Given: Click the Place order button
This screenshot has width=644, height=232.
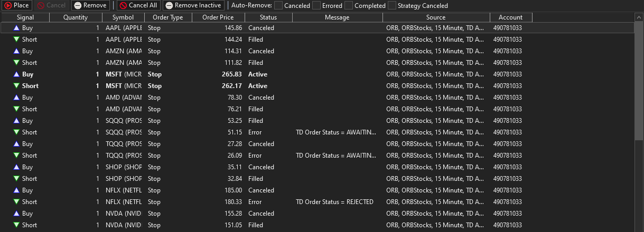Looking at the screenshot, I should tap(17, 5).
